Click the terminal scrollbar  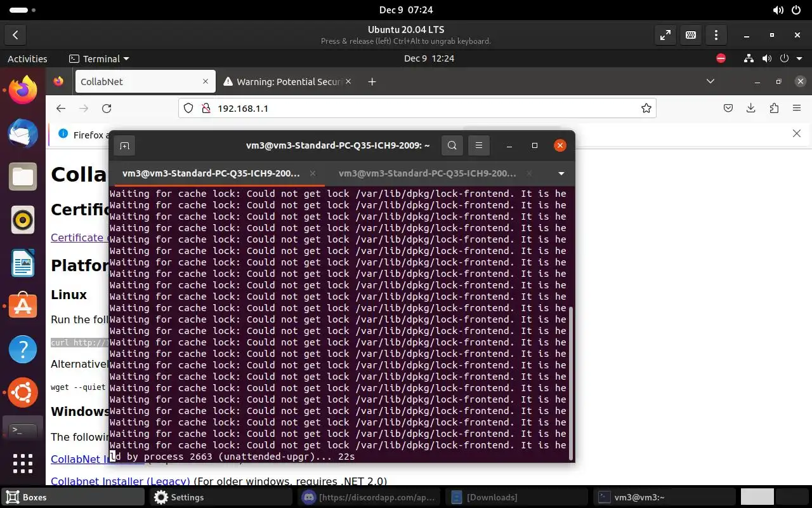coord(571,383)
